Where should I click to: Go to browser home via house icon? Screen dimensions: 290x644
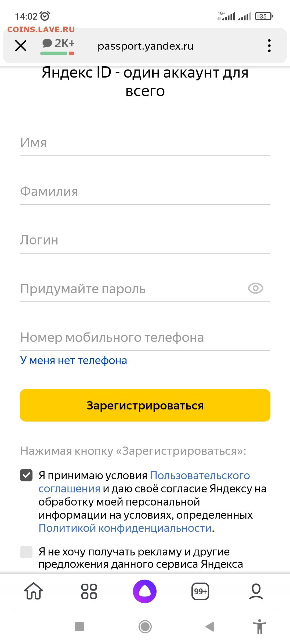tap(34, 591)
